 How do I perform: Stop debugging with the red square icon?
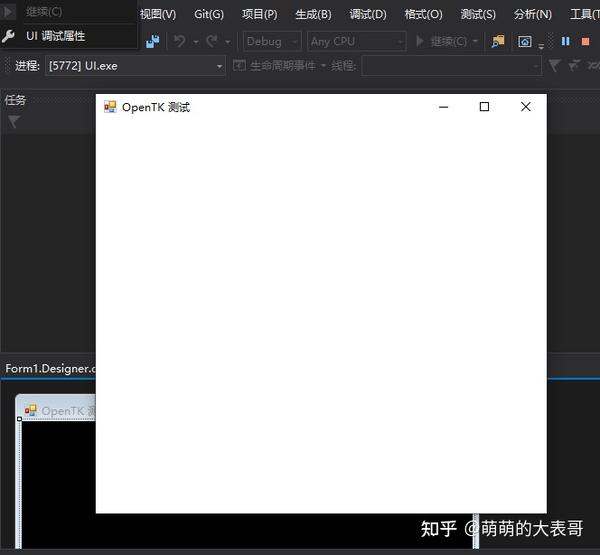[x=585, y=41]
